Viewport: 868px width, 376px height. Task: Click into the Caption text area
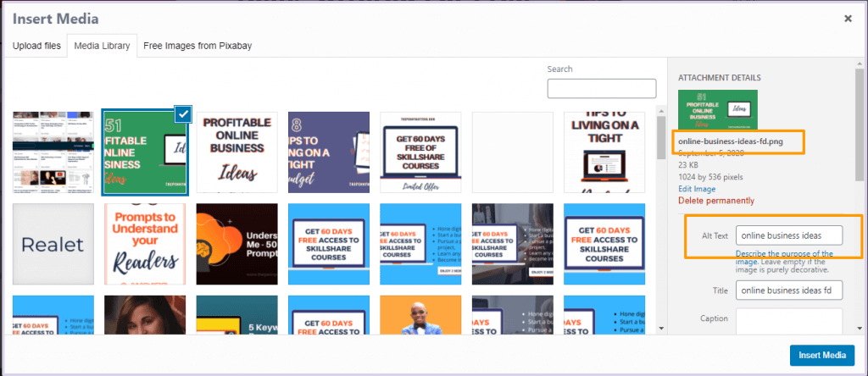pyautogui.click(x=789, y=321)
